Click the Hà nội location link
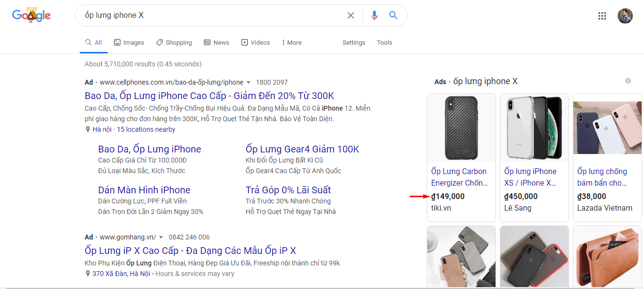This screenshot has height=289, width=644. coord(102,129)
